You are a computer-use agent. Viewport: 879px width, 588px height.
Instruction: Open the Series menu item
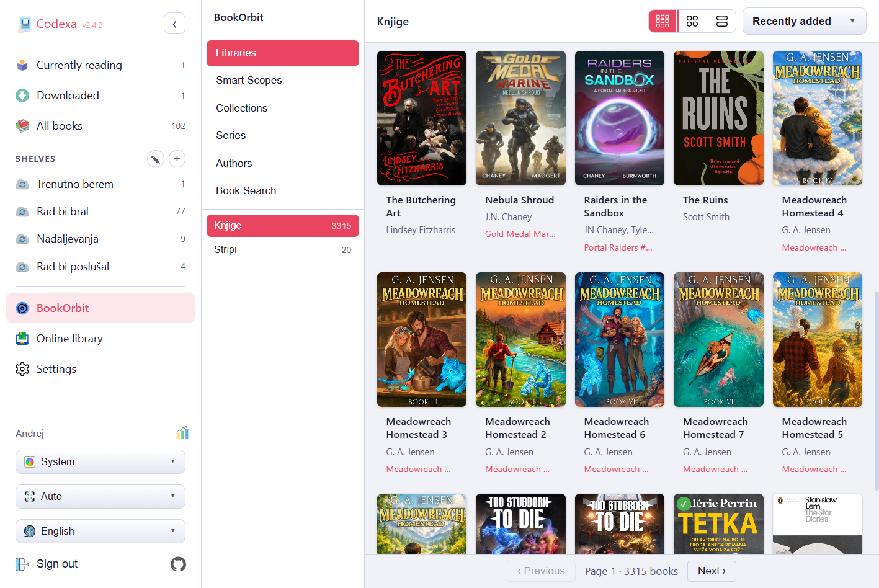coord(283,136)
